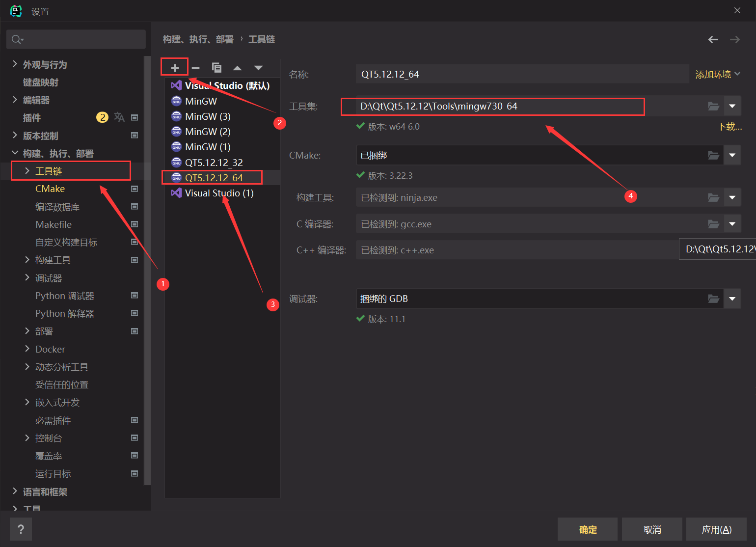Remove the selected toolchain using minus icon

[x=195, y=67]
